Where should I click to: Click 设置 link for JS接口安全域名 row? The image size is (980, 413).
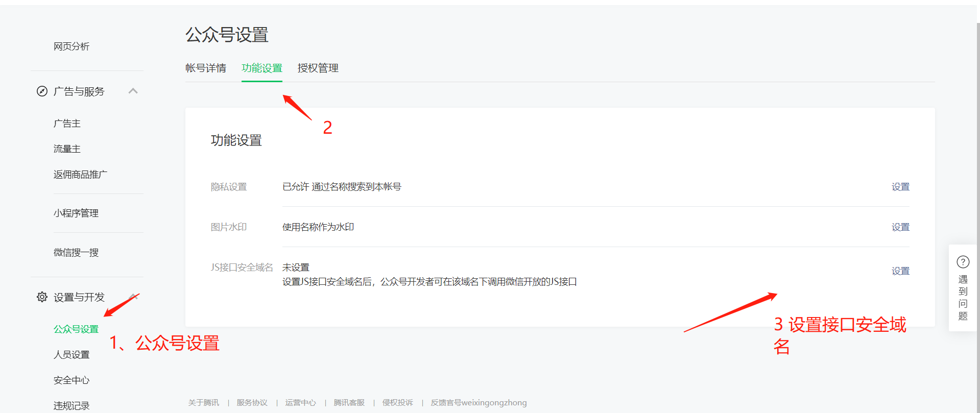pyautogui.click(x=900, y=271)
